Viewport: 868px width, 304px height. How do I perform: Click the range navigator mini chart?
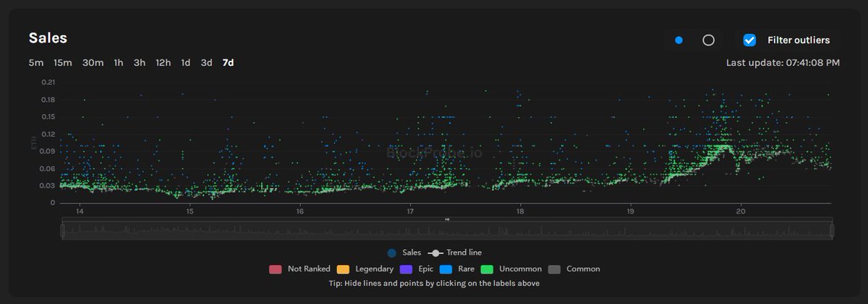click(447, 231)
